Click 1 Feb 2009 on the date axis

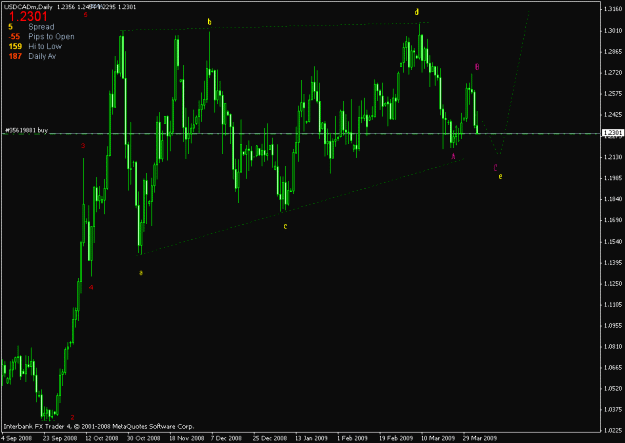pyautogui.click(x=352, y=438)
